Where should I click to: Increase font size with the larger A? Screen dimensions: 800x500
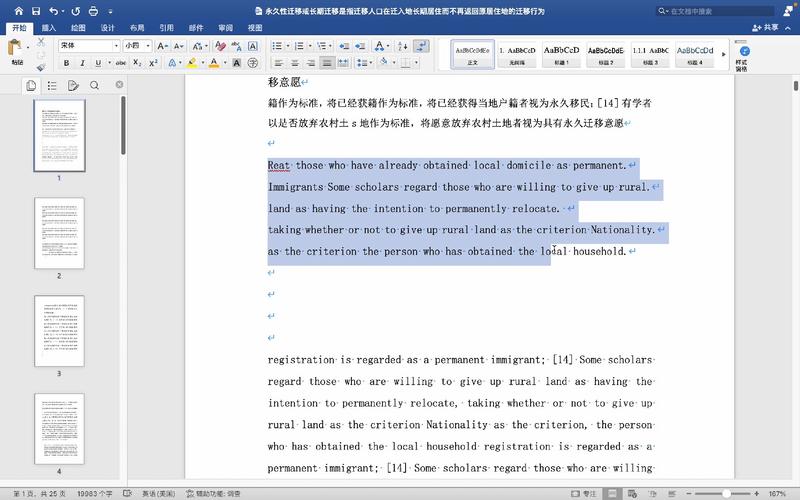coord(162,46)
